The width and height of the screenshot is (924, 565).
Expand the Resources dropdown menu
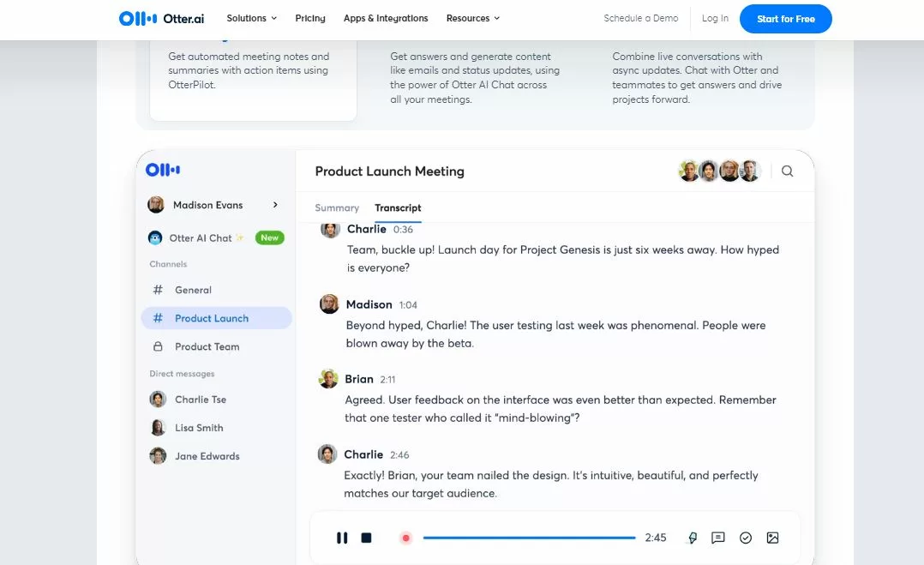pos(472,18)
